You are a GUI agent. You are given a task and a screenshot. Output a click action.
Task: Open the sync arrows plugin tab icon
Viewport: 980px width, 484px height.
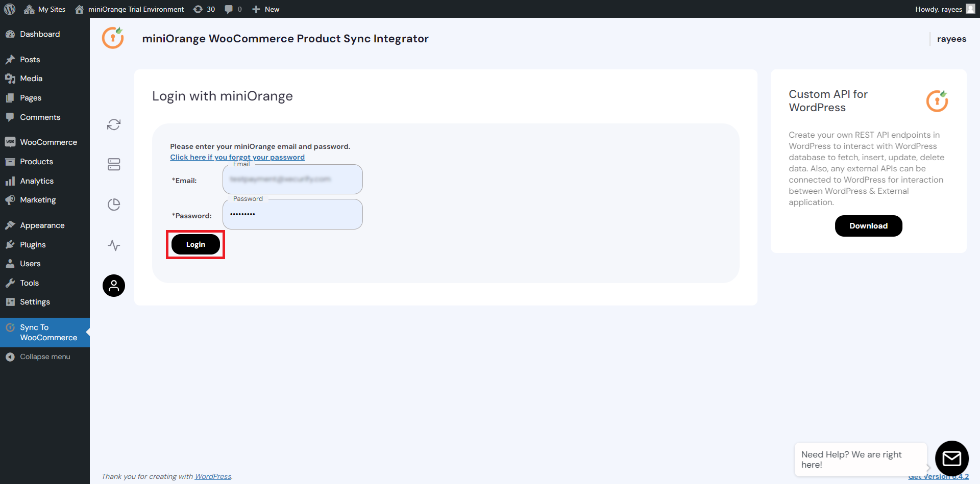pyautogui.click(x=114, y=124)
